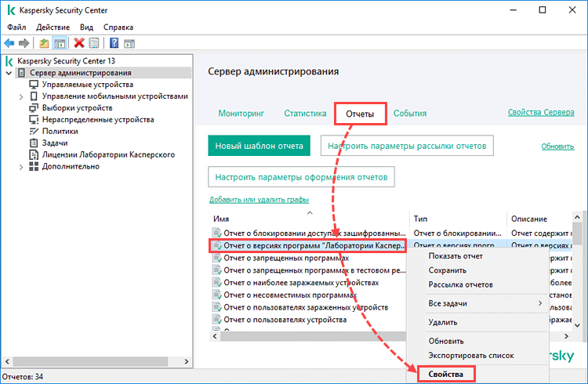Choose Свойства in the context menu

point(446,374)
